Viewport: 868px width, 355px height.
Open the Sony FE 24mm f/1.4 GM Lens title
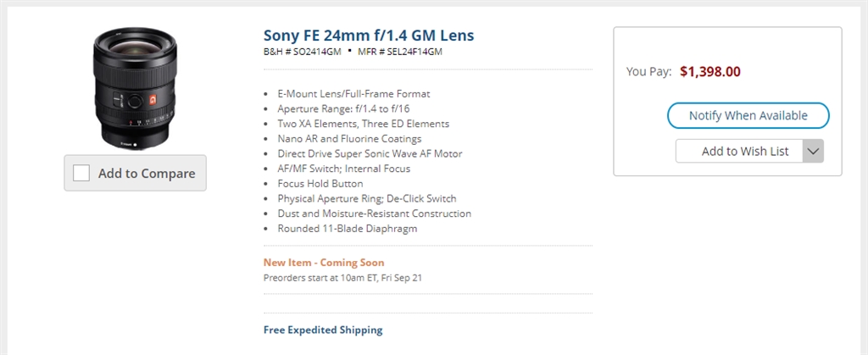(x=369, y=36)
